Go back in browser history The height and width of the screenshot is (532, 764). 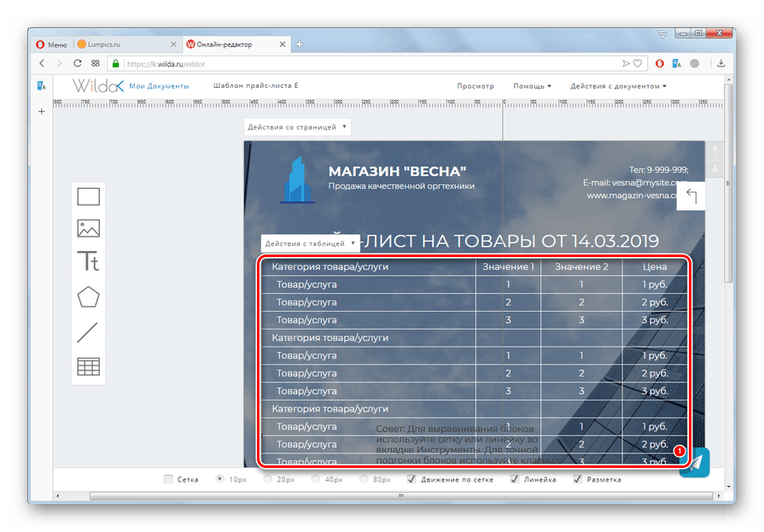click(x=43, y=63)
